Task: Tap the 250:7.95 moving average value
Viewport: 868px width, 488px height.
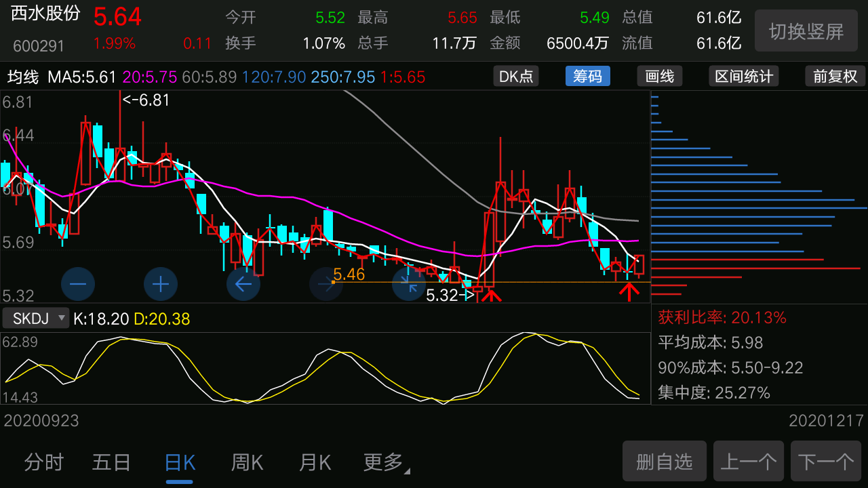Action: coord(343,77)
